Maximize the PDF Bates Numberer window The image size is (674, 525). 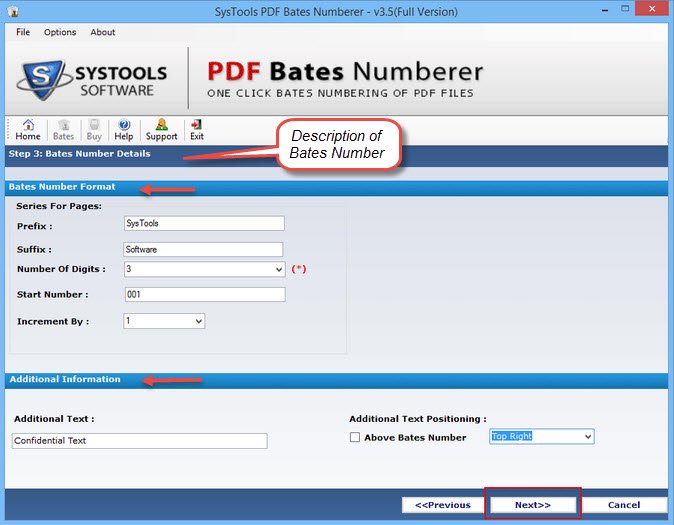(x=625, y=9)
